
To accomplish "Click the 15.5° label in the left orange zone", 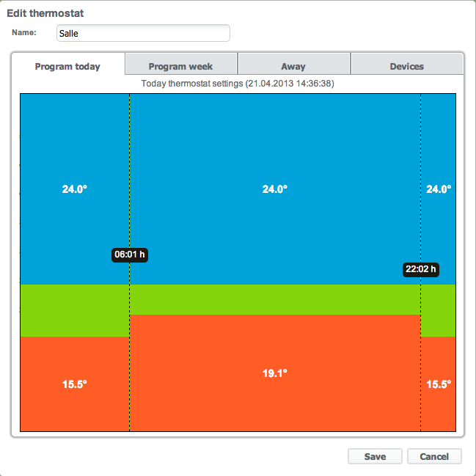I will [74, 384].
